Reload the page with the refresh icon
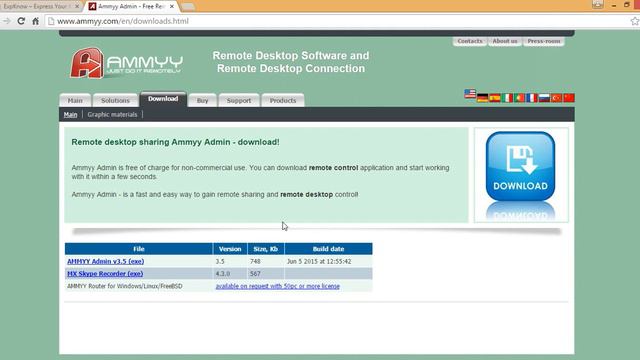The width and height of the screenshot is (640, 360). 21,21
